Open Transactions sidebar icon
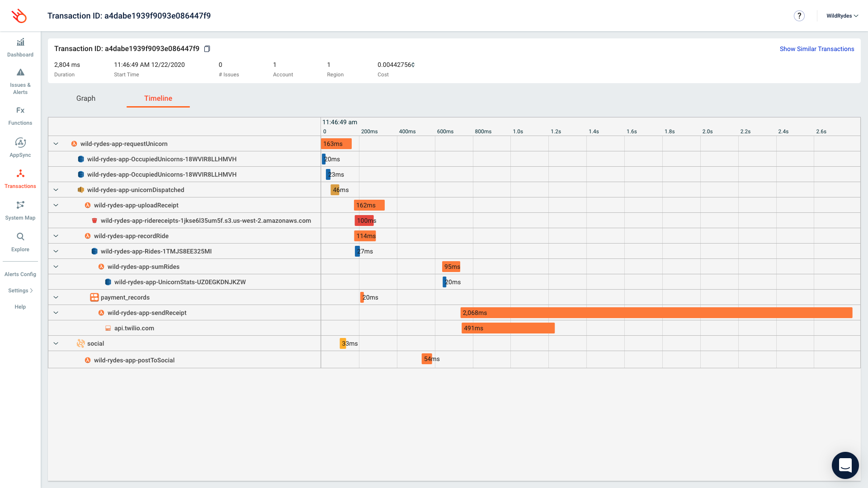This screenshot has width=868, height=488. [x=20, y=174]
